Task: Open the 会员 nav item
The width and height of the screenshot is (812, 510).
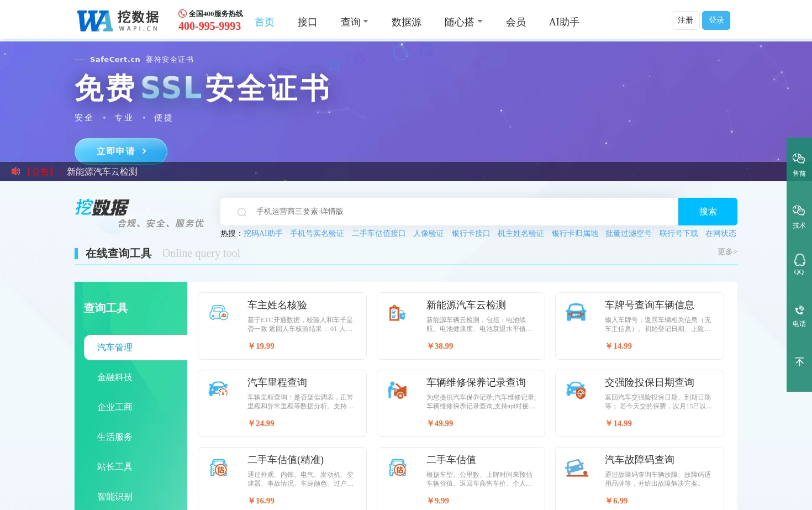Action: coord(516,22)
